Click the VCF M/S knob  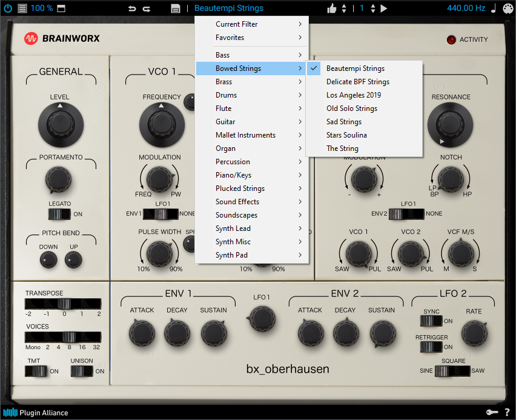pos(461,254)
